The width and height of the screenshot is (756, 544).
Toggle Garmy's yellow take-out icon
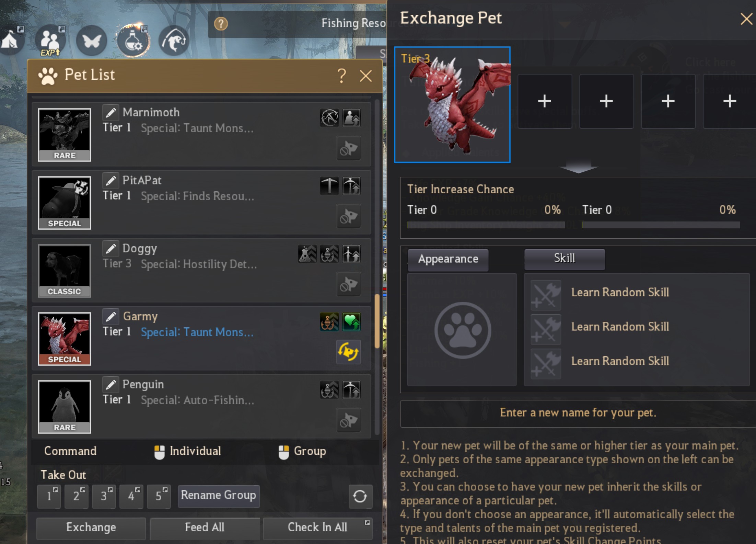348,352
